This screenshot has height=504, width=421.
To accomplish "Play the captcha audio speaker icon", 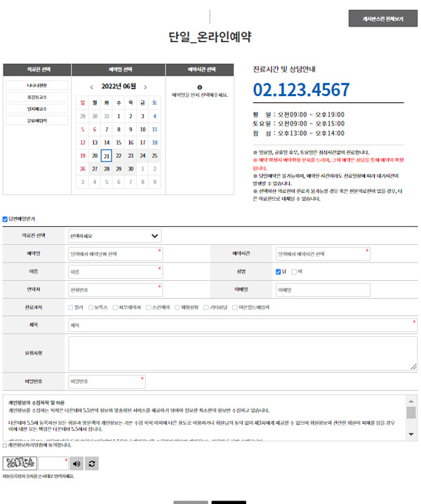I will [76, 463].
